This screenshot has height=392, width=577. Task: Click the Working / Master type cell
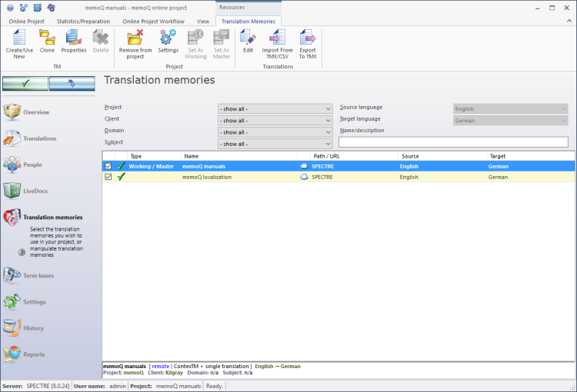point(152,166)
